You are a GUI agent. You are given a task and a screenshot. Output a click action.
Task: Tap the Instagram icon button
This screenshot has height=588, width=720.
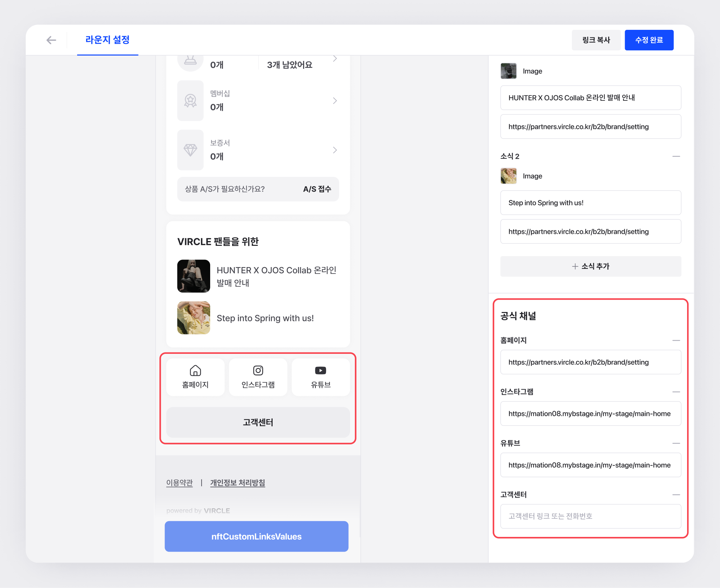click(258, 371)
